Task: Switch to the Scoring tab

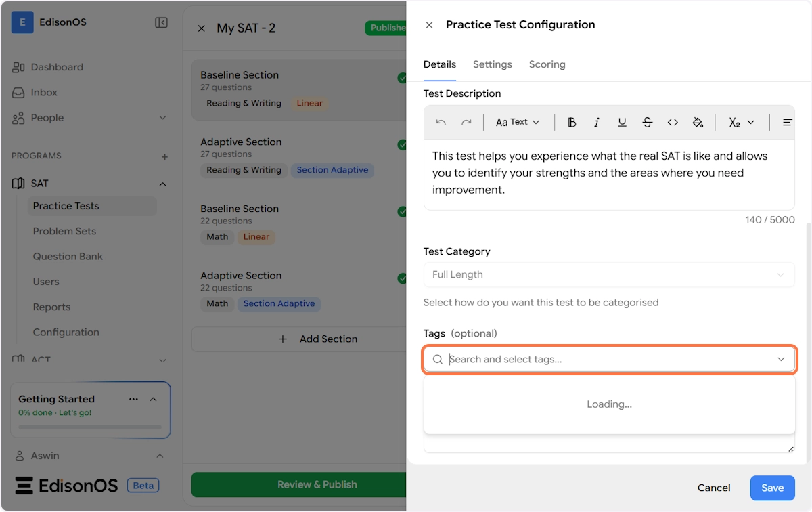Action: (x=547, y=64)
